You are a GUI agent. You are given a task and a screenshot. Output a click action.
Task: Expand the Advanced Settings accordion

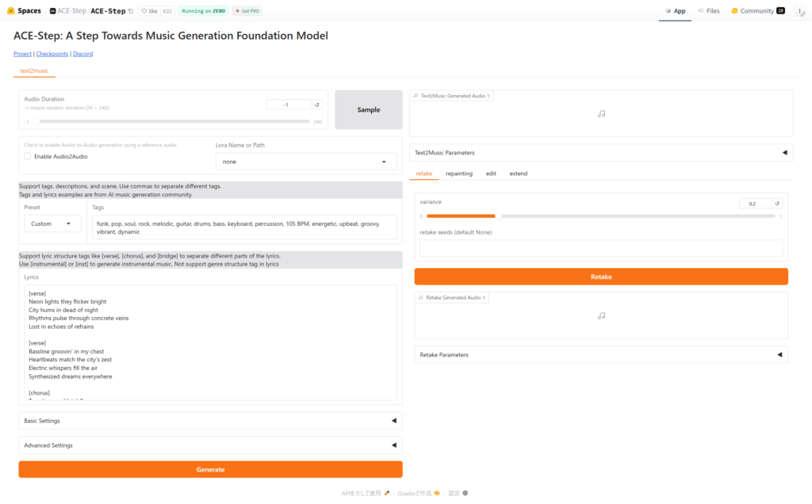(x=210, y=445)
